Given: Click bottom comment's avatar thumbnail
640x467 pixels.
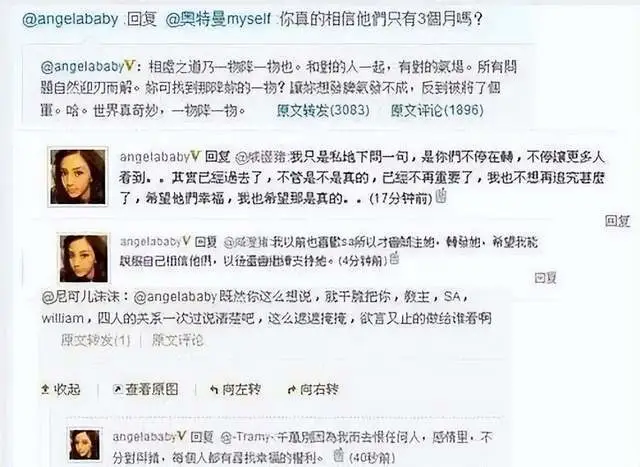Looking at the screenshot, I should [x=85, y=445].
